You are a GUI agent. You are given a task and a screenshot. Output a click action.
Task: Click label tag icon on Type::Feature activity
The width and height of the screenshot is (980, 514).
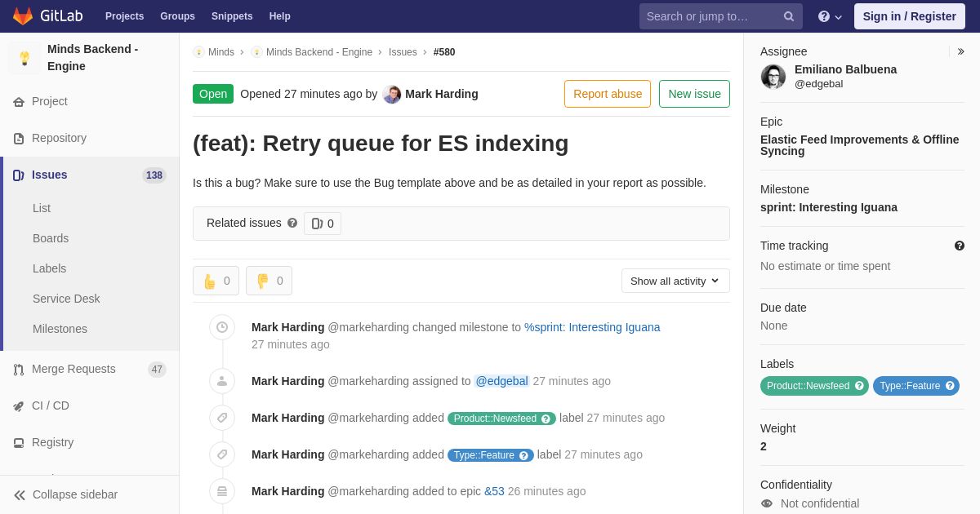pyautogui.click(x=222, y=454)
